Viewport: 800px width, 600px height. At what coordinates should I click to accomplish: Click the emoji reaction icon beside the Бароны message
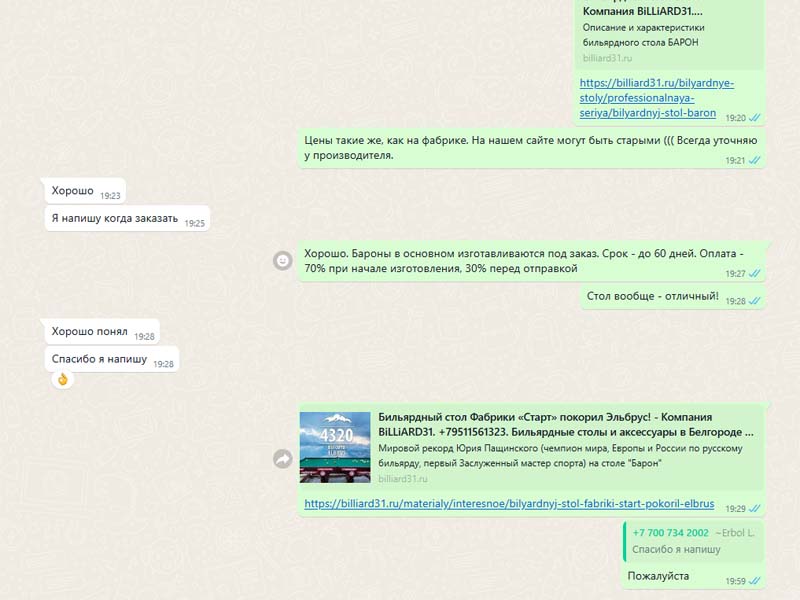tap(283, 261)
